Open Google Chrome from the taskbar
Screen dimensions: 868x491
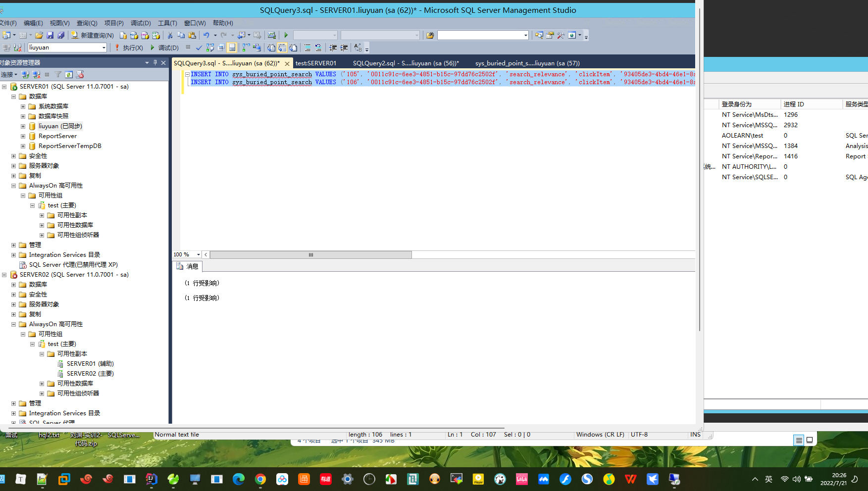(x=260, y=479)
